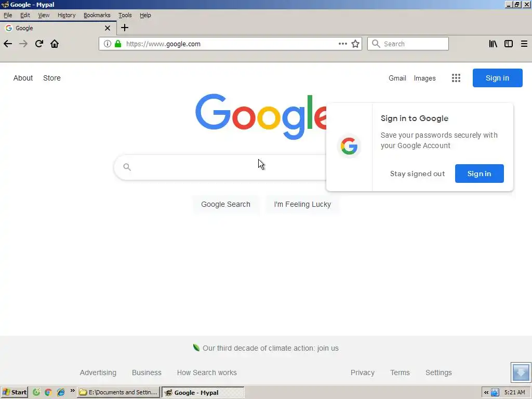Open the View menu
The height and width of the screenshot is (399, 532).
click(x=44, y=15)
